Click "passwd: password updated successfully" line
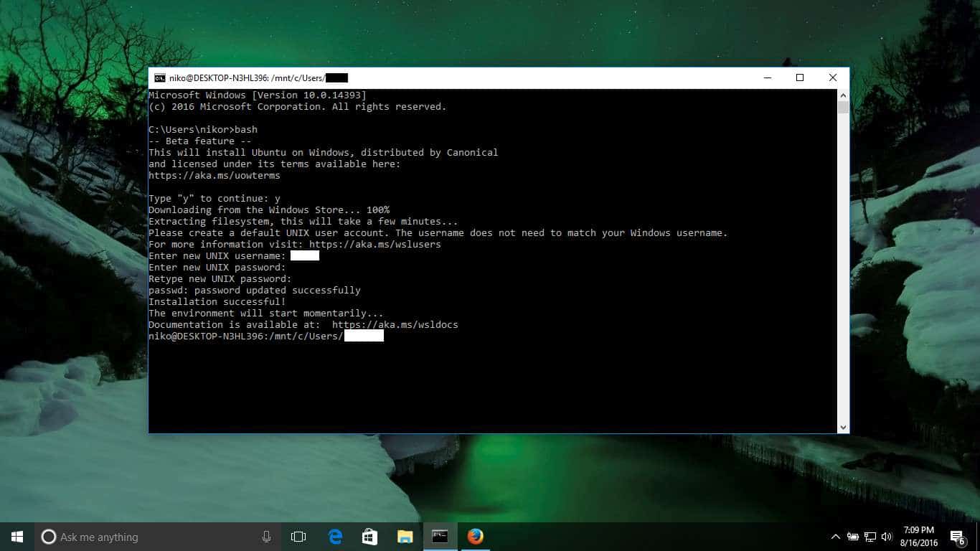Viewport: 980px width, 551px height. (255, 291)
